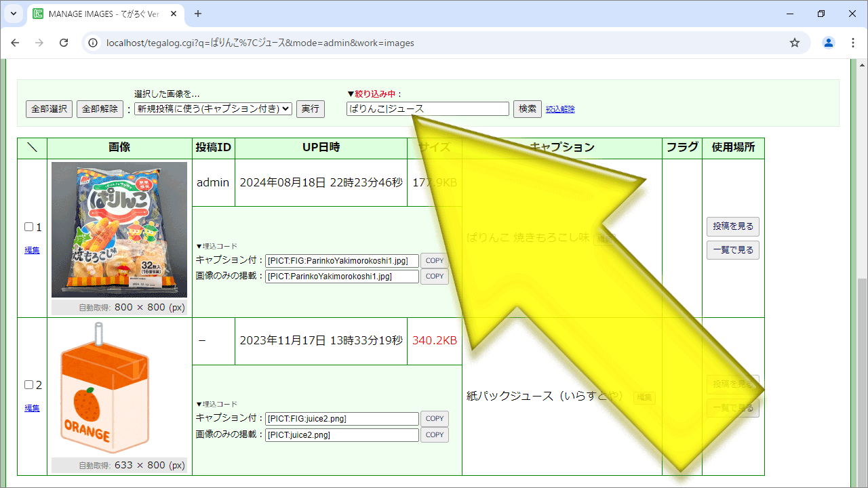
Task: Close the MANAGE IMAGES tab
Action: point(174,14)
